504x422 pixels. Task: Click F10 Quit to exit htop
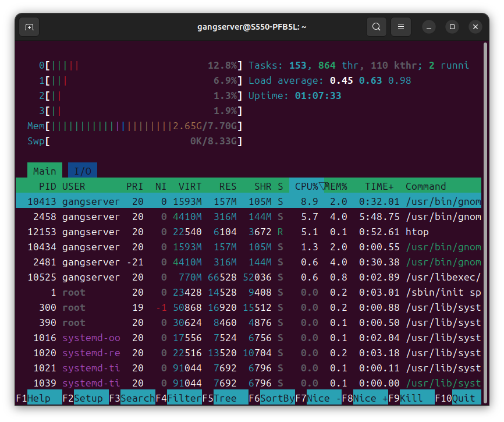(458, 398)
